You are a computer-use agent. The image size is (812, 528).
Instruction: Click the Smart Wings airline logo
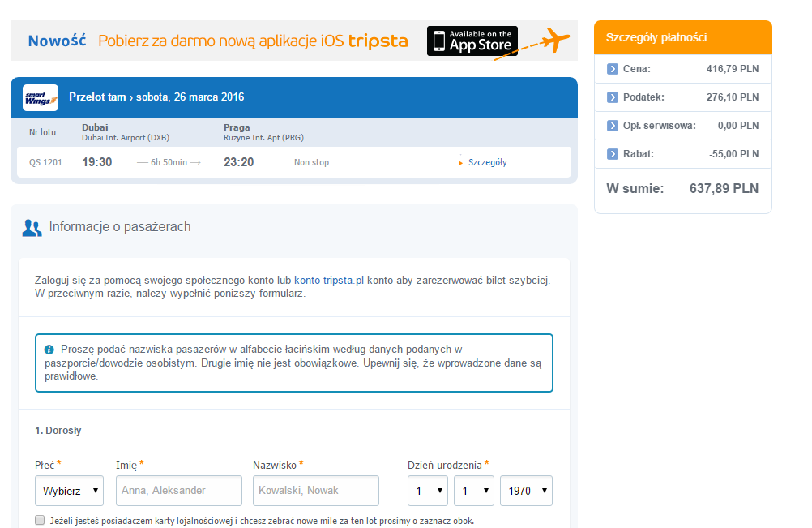(41, 98)
